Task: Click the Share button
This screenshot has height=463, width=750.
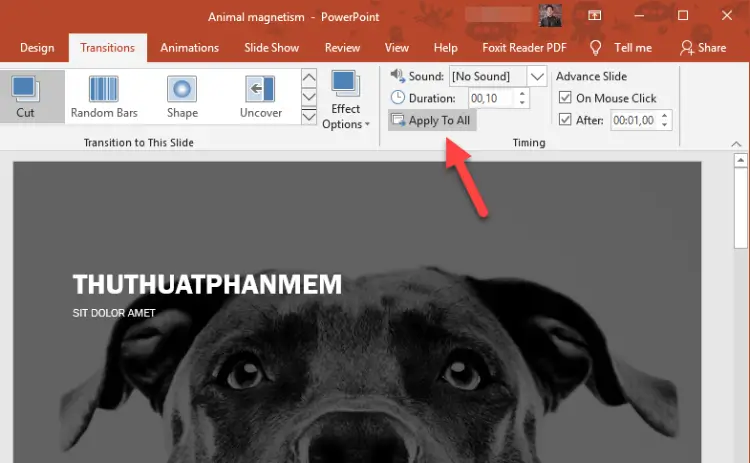Action: (x=703, y=48)
